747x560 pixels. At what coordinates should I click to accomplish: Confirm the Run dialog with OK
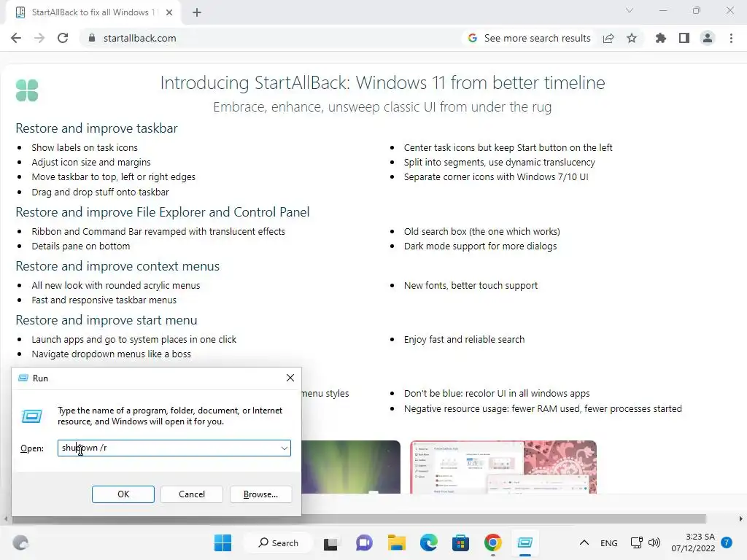click(x=123, y=494)
